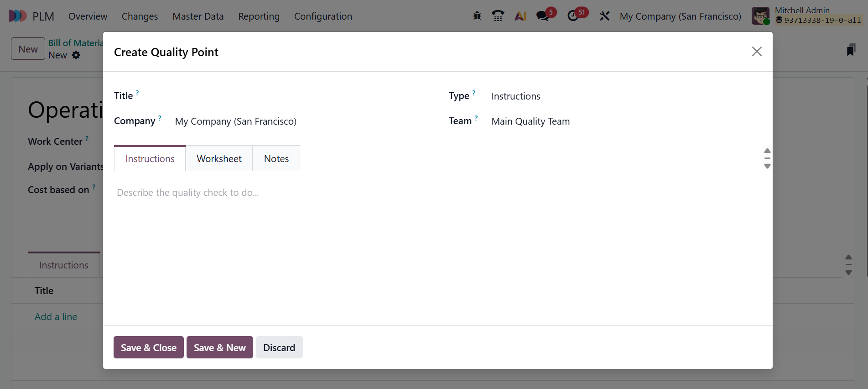Viewport: 868px width, 389px height.
Task: Click Add a line link
Action: [x=56, y=316]
